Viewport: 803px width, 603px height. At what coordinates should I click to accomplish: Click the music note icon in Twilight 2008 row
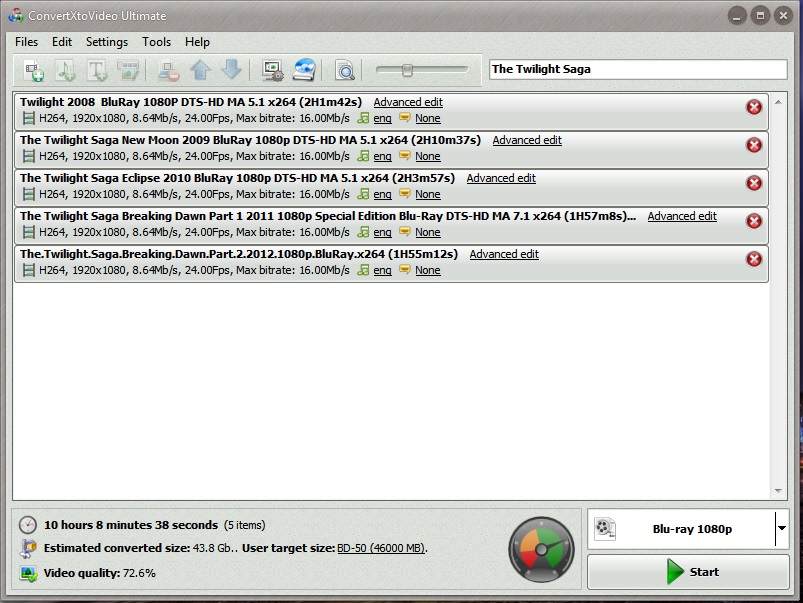click(x=363, y=118)
